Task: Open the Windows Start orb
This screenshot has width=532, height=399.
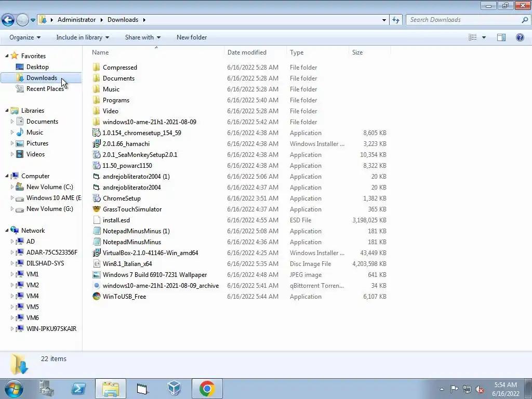Action: coord(14,389)
